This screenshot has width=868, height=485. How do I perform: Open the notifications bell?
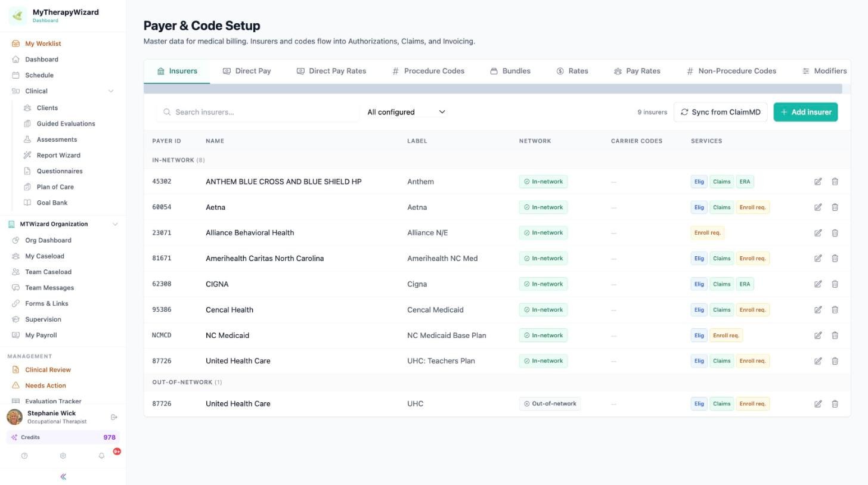click(x=101, y=456)
